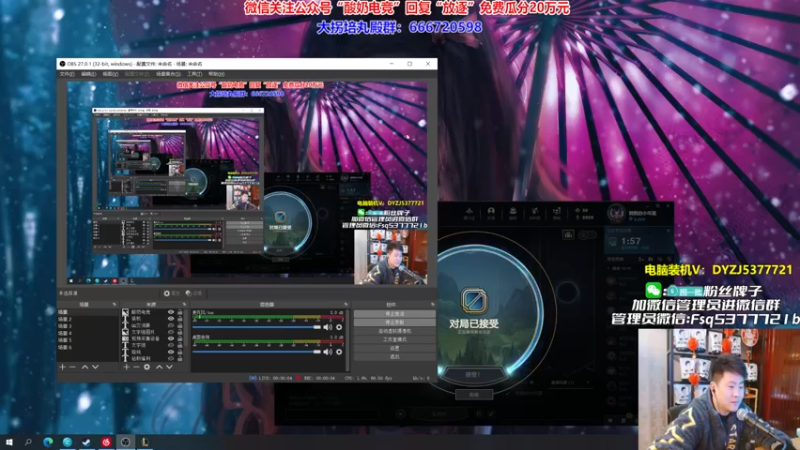
Task: Pop out the sources dock via header icon
Action: [184, 305]
